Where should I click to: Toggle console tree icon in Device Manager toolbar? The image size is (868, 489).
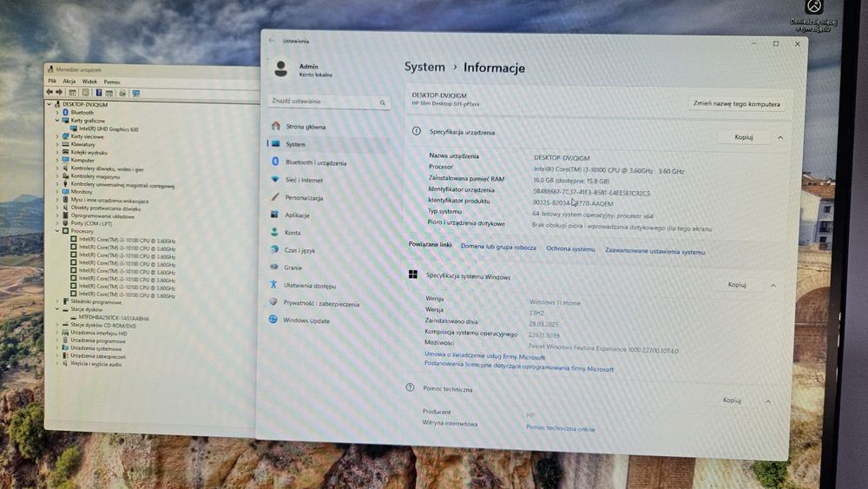pos(72,92)
